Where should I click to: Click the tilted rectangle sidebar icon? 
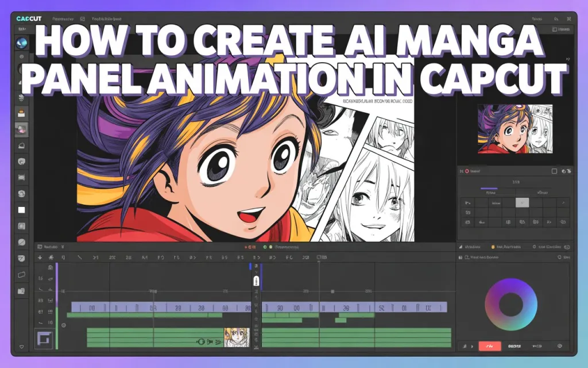click(21, 275)
